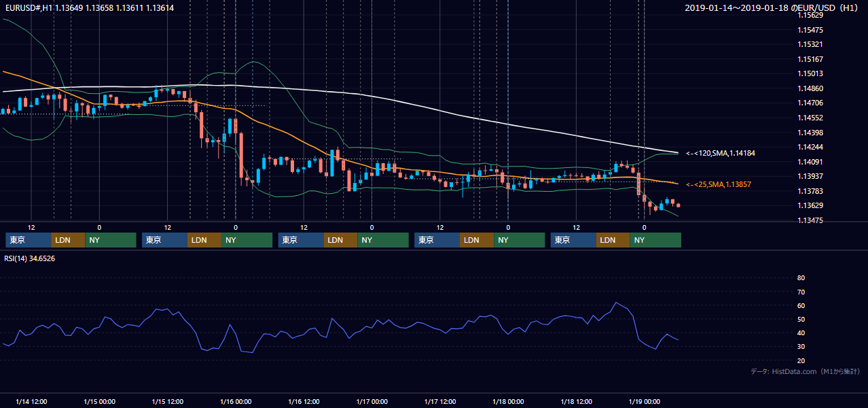Click the 1.15321 price level
The width and height of the screenshot is (868, 408).
pyautogui.click(x=811, y=44)
